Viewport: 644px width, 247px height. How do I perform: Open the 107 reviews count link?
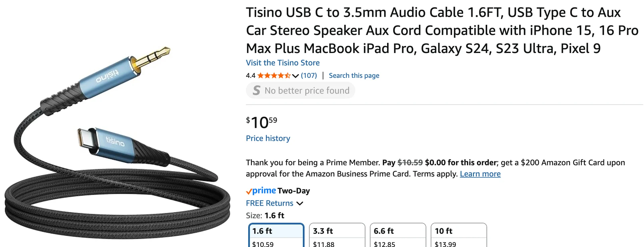309,76
